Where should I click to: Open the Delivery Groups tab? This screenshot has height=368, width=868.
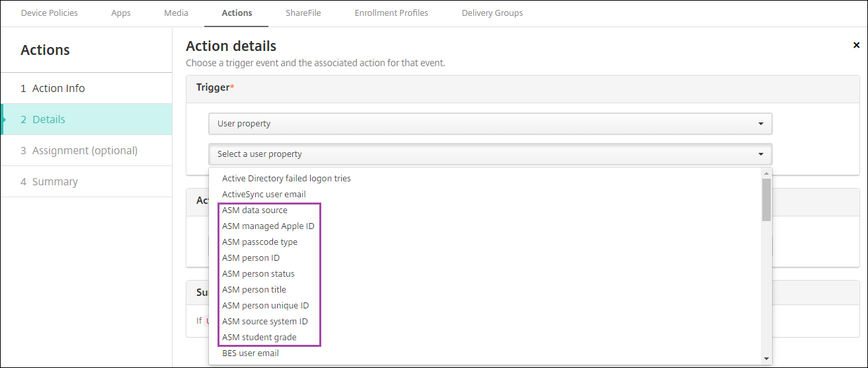(492, 13)
